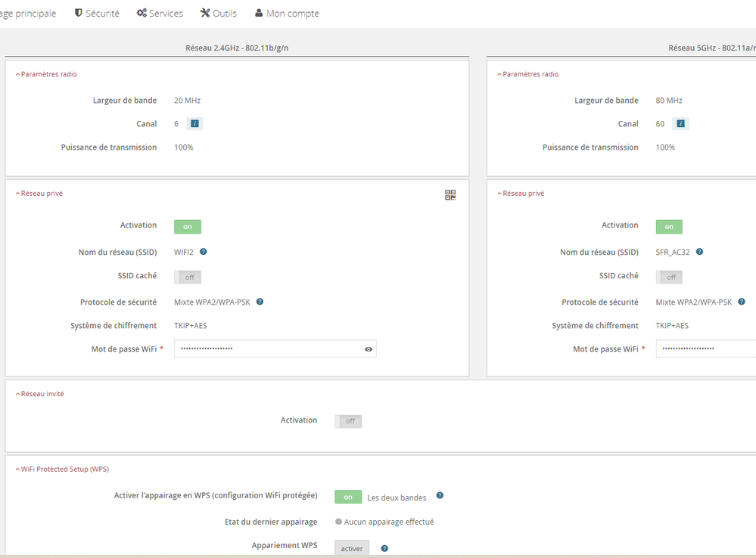Reveal 2.4GHz WiFi password with eye icon
This screenshot has width=756, height=558.
point(369,349)
